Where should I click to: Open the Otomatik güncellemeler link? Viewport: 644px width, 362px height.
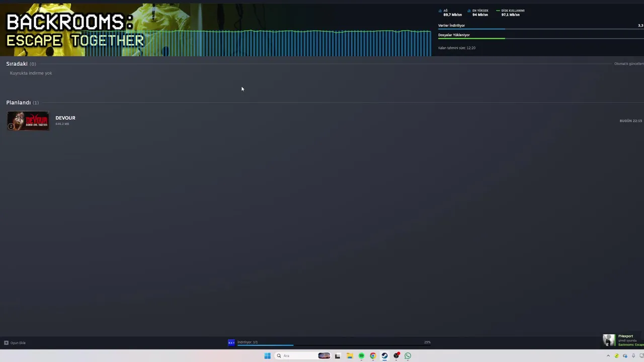[629, 64]
